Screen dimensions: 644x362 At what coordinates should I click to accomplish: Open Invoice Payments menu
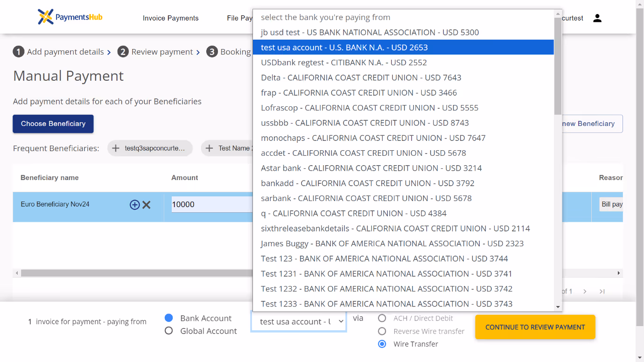tap(170, 18)
